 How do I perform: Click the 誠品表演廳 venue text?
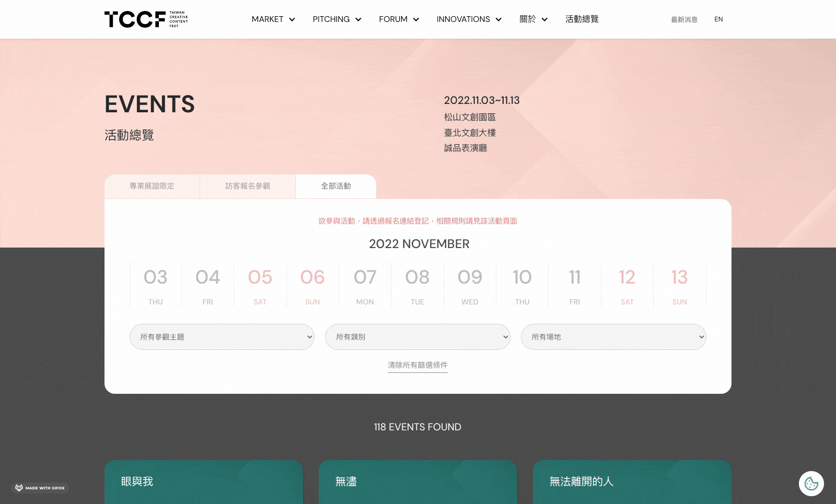point(466,148)
